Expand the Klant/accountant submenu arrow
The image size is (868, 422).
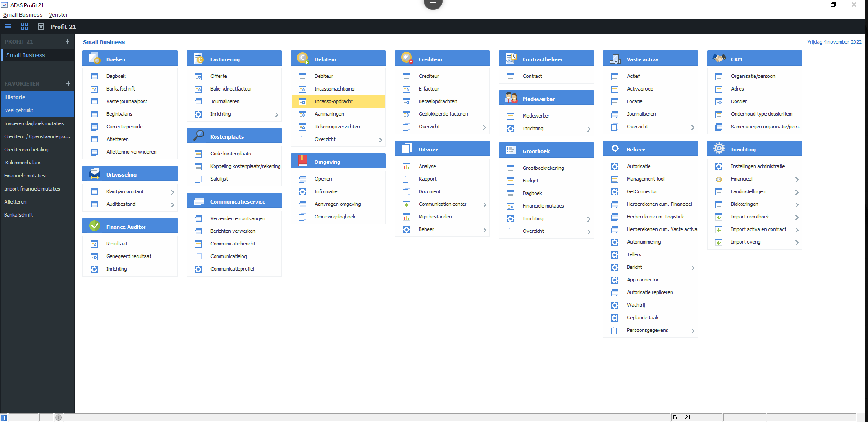[172, 192]
